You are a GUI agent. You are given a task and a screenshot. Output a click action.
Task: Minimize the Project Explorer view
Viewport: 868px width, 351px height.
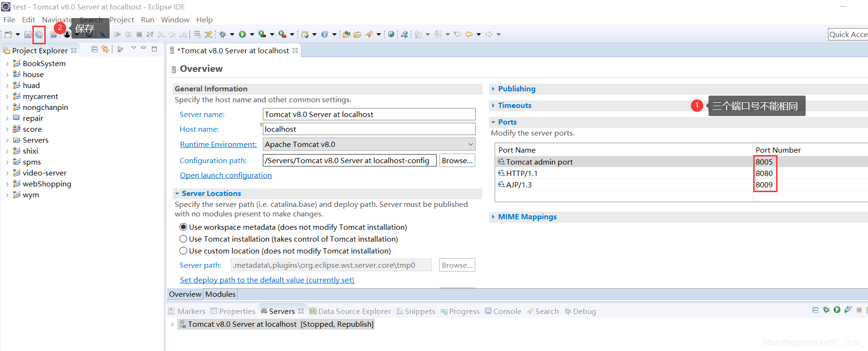coord(143,49)
